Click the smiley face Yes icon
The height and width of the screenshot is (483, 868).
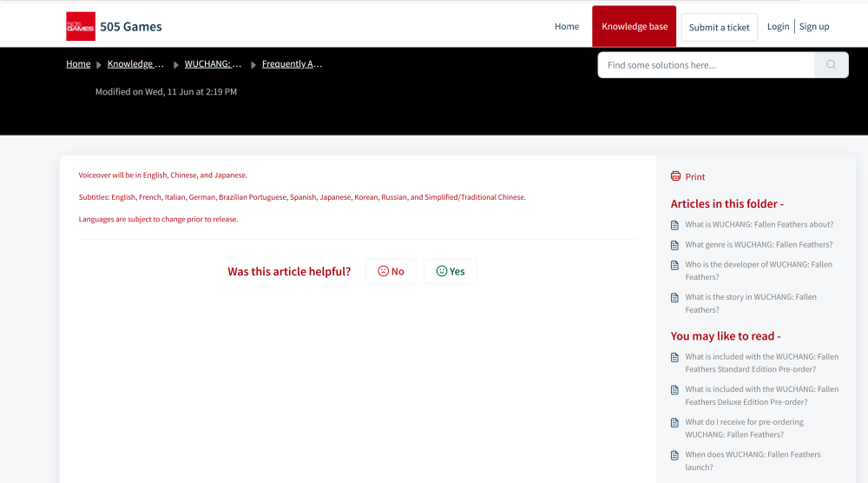[442, 271]
